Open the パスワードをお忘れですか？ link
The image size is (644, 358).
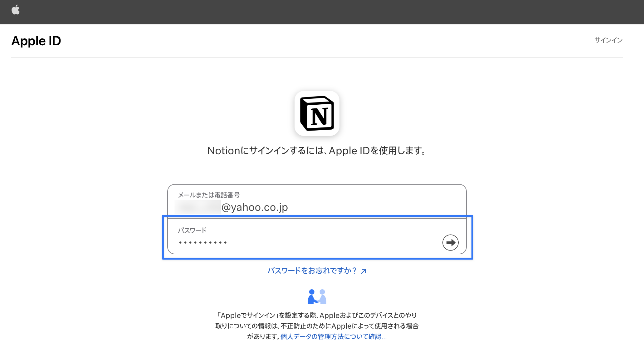[x=317, y=271]
